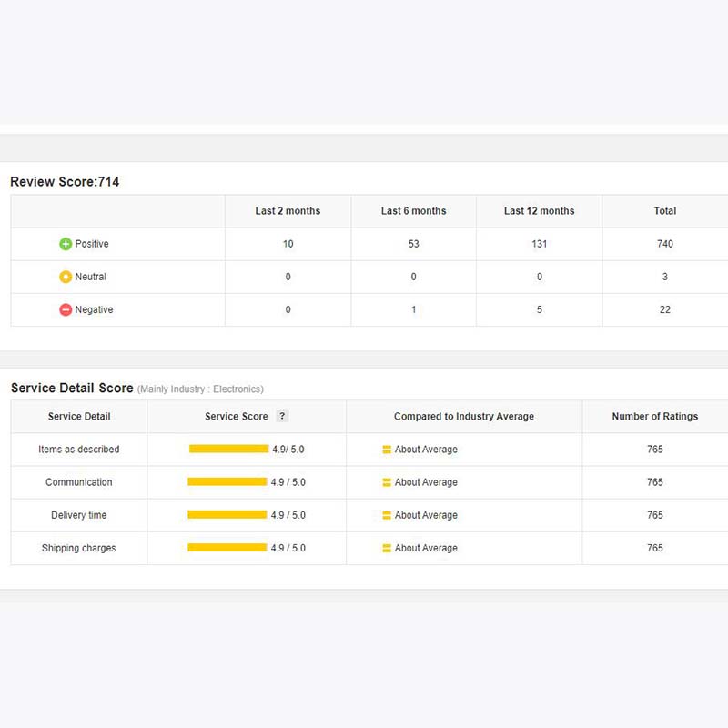The height and width of the screenshot is (728, 728).
Task: Click About Average icon in Communication row
Action: (387, 482)
